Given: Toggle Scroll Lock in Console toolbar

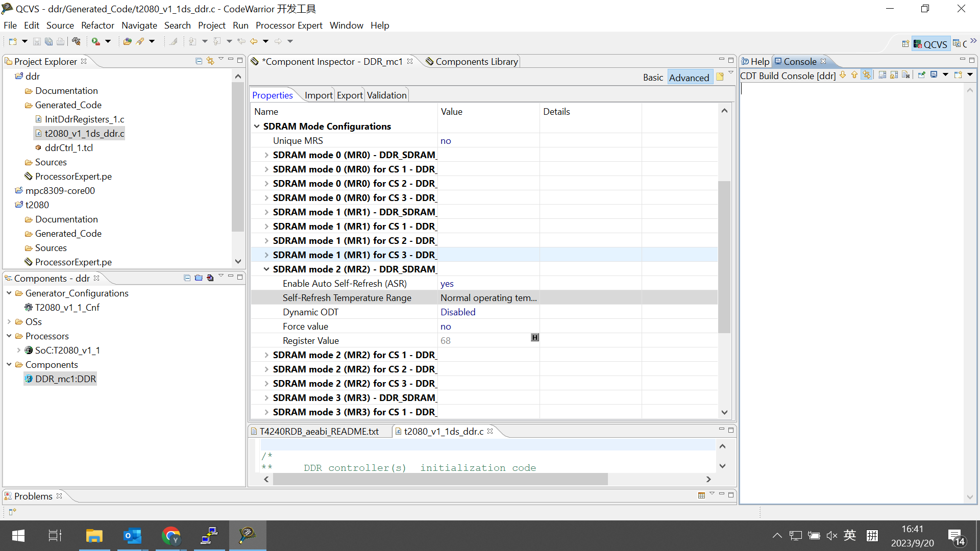Looking at the screenshot, I should [894, 75].
